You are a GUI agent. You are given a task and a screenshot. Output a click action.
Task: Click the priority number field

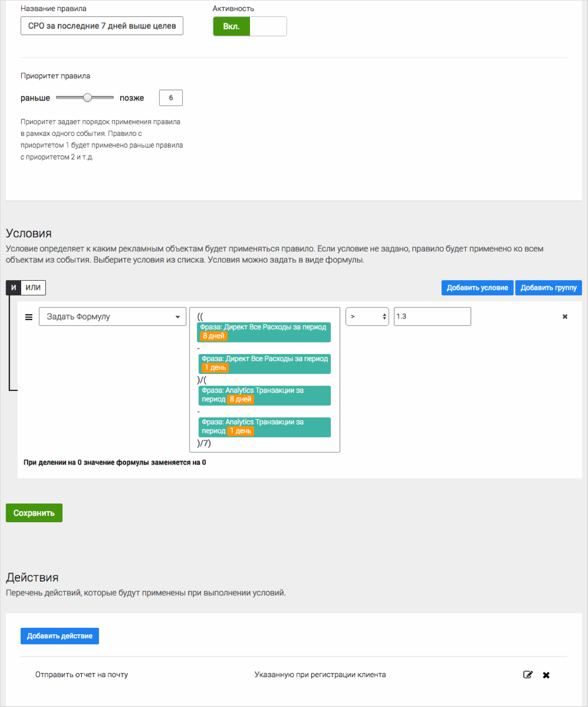[x=171, y=97]
